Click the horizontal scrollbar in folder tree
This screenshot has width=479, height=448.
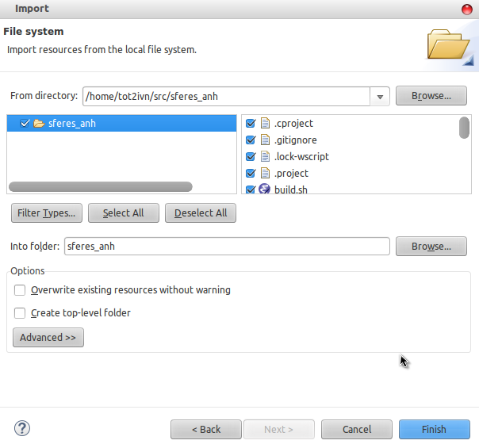pyautogui.click(x=100, y=187)
